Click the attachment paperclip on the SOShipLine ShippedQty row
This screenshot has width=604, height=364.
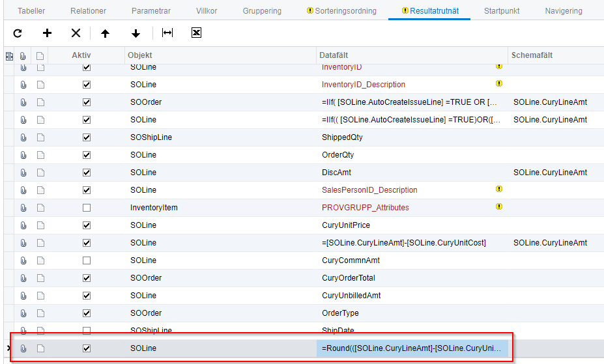pyautogui.click(x=23, y=137)
